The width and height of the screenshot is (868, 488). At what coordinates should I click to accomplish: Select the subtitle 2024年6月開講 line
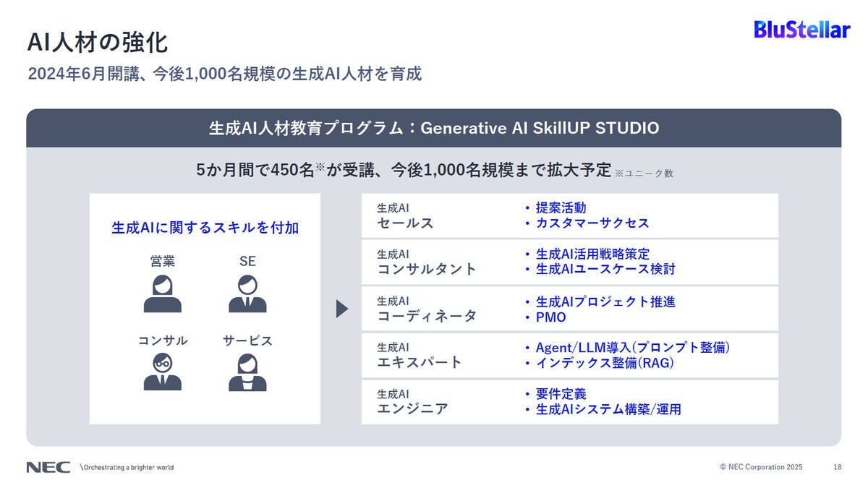224,74
